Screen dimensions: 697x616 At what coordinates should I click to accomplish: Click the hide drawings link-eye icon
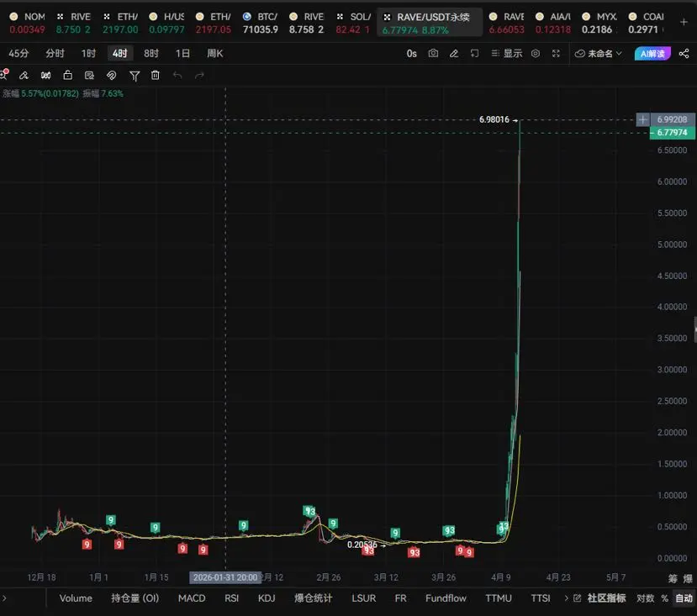(x=111, y=75)
